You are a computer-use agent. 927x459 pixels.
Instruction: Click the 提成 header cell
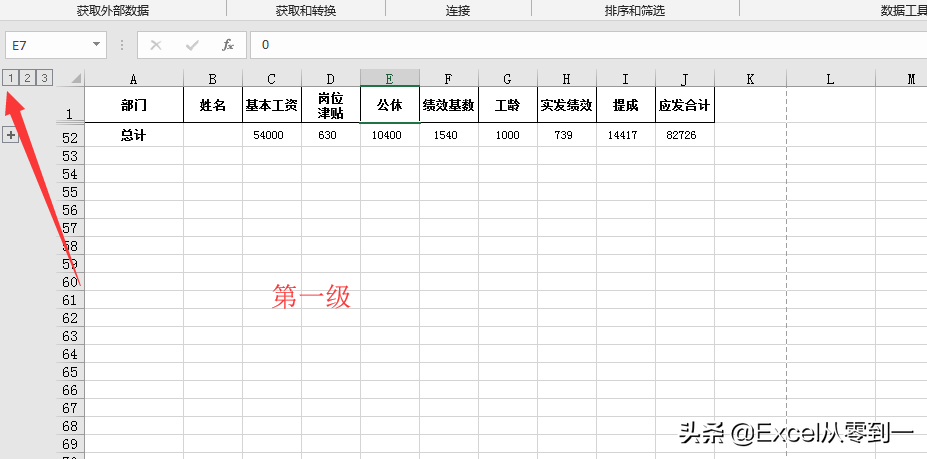click(626, 105)
